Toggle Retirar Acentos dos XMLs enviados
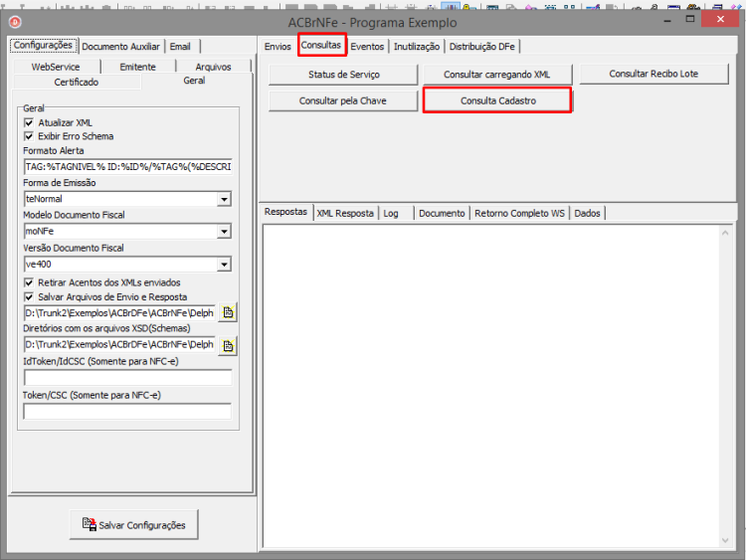The width and height of the screenshot is (746, 560). (x=29, y=282)
